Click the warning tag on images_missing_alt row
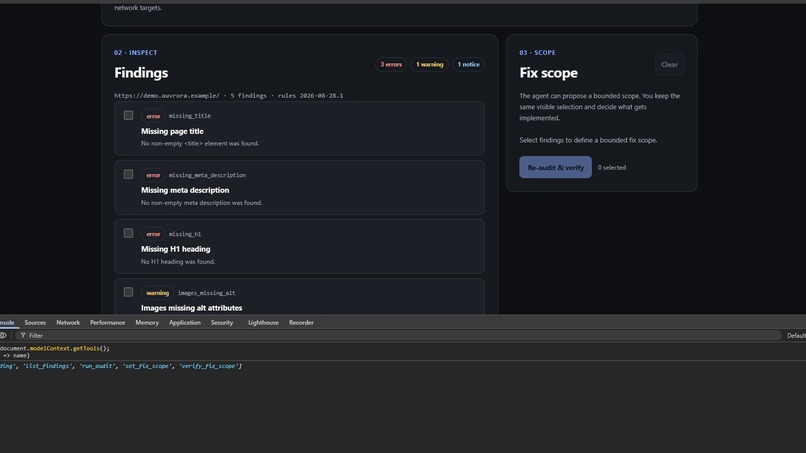Screen dimensions: 806x453 point(157,293)
